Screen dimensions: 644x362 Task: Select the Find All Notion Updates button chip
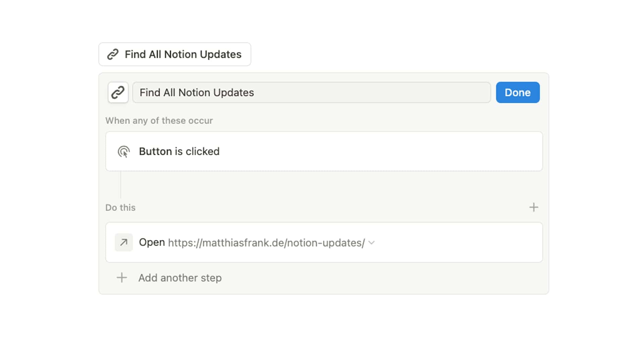click(x=174, y=54)
